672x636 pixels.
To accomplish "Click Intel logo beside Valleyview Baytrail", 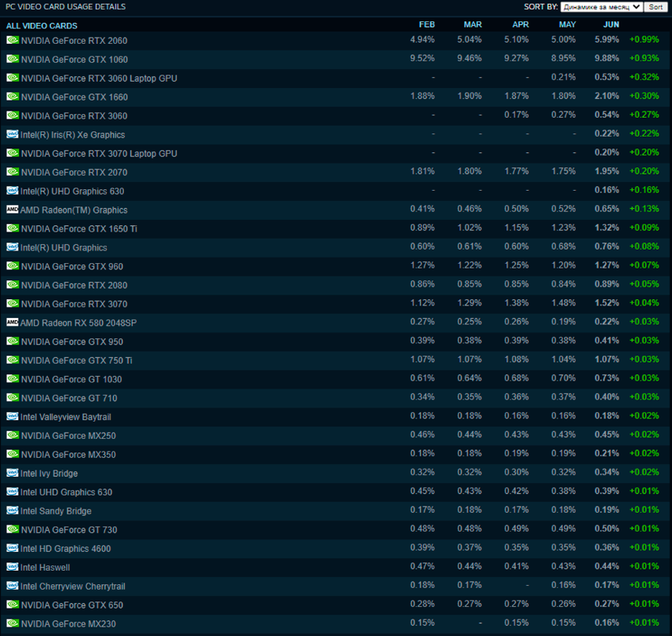I will pyautogui.click(x=13, y=416).
